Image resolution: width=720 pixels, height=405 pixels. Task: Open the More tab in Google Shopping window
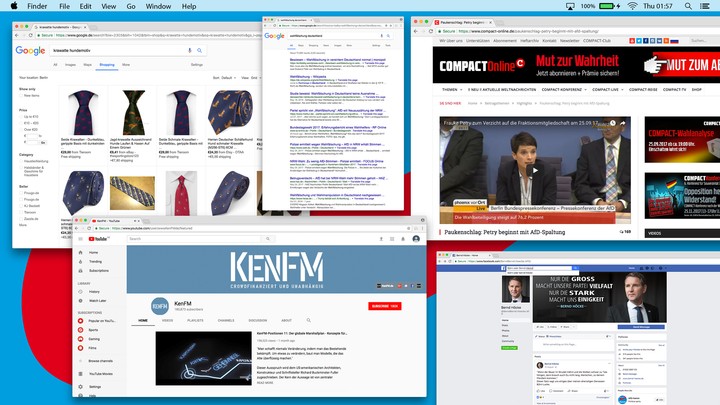126,65
